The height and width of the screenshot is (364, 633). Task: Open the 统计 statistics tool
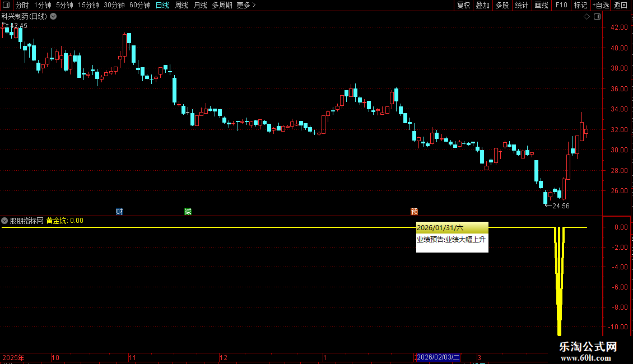(x=522, y=5)
